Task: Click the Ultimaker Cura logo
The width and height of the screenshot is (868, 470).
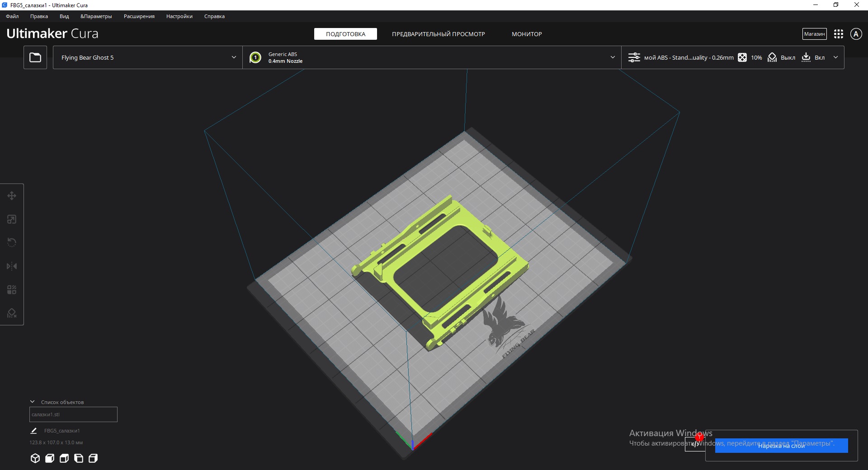Action: [52, 33]
